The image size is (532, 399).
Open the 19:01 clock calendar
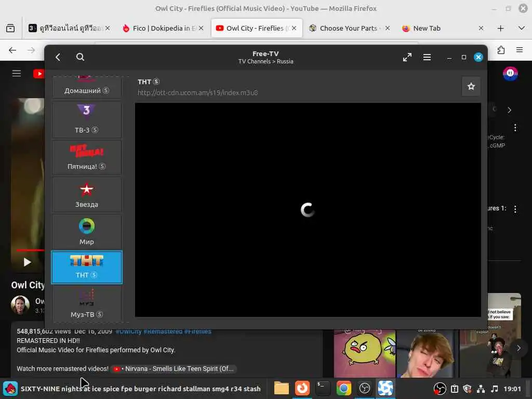[x=512, y=389]
